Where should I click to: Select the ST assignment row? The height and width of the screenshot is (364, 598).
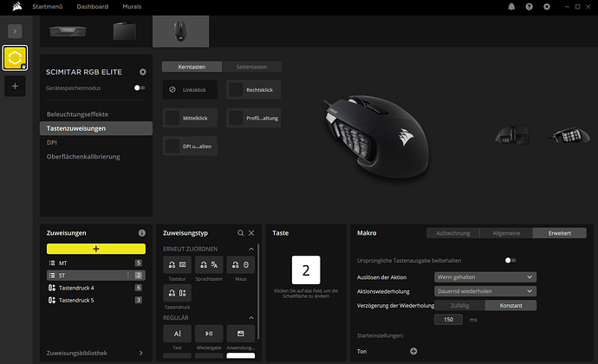click(x=96, y=275)
